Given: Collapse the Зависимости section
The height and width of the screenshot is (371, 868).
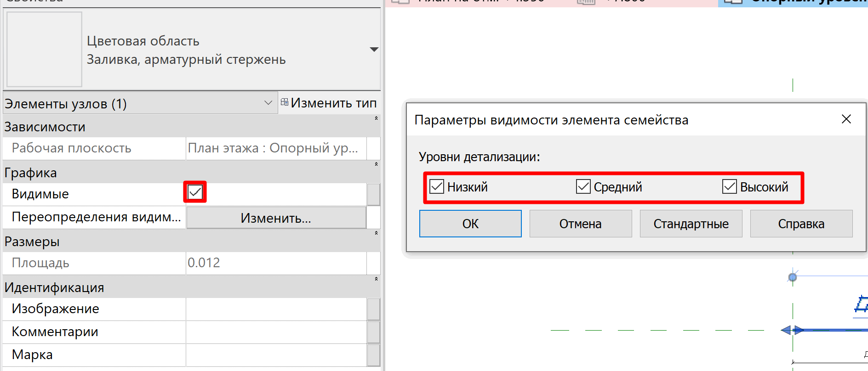Looking at the screenshot, I should [376, 119].
